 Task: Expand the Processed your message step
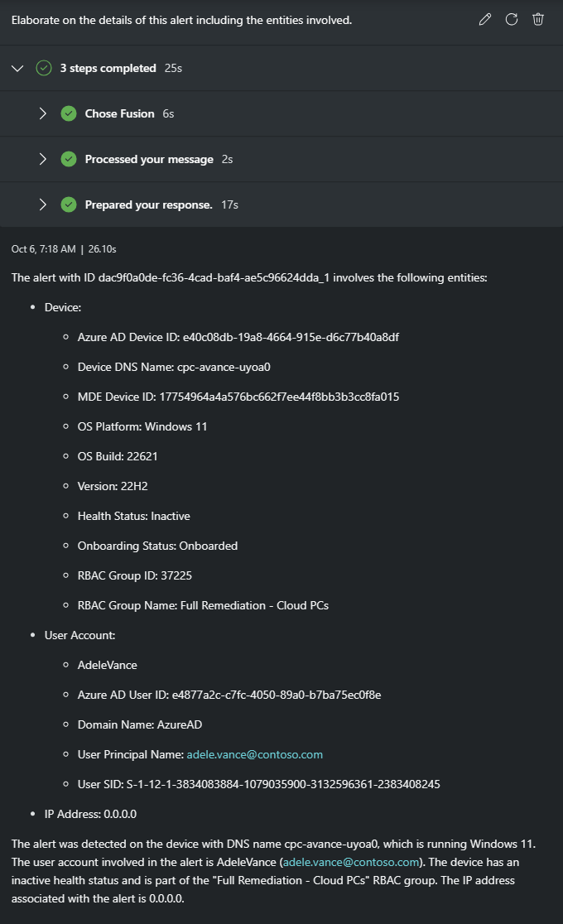[x=42, y=159]
